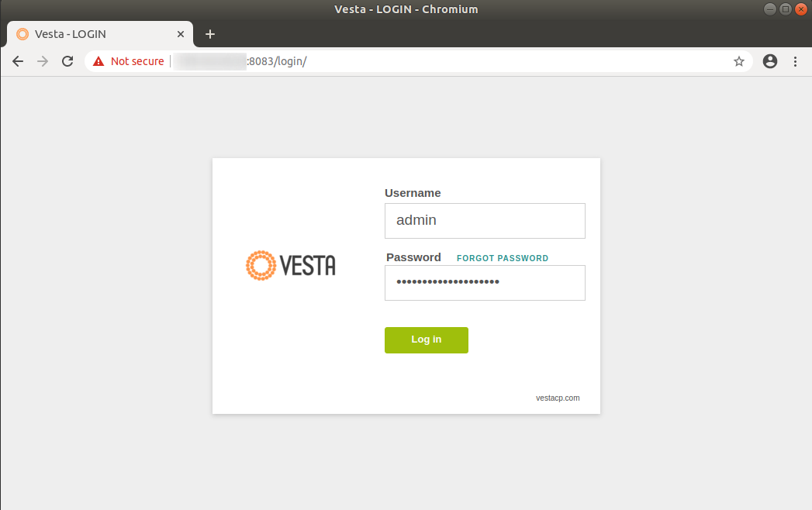Viewport: 812px width, 510px height.
Task: Open the browser profile account icon
Action: pyautogui.click(x=770, y=61)
